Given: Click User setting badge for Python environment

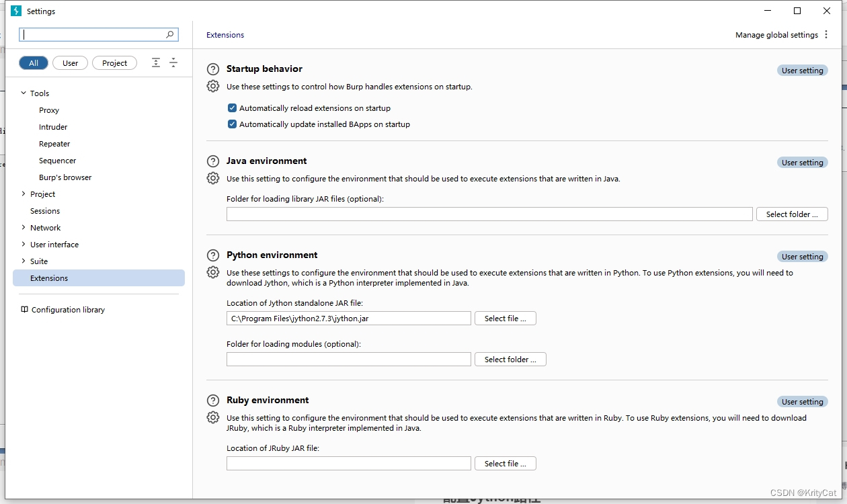Looking at the screenshot, I should point(803,257).
